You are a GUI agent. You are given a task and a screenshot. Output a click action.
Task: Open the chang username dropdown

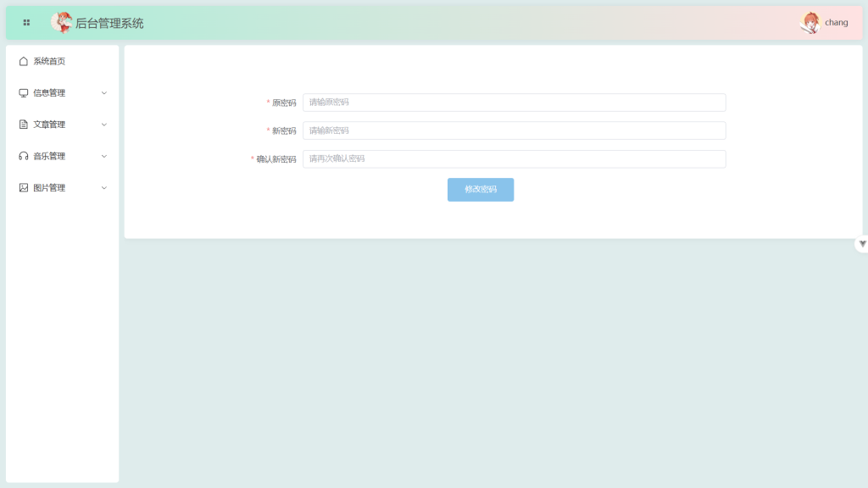(x=836, y=23)
